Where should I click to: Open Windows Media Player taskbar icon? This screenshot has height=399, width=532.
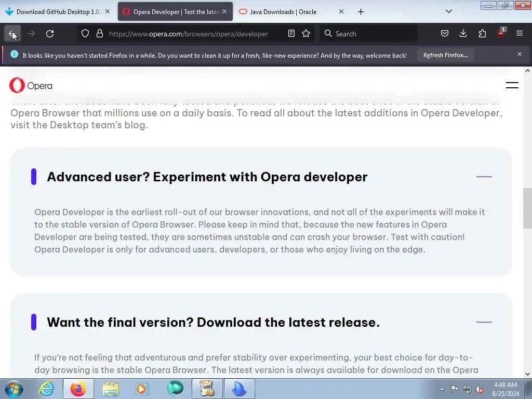tap(142, 389)
